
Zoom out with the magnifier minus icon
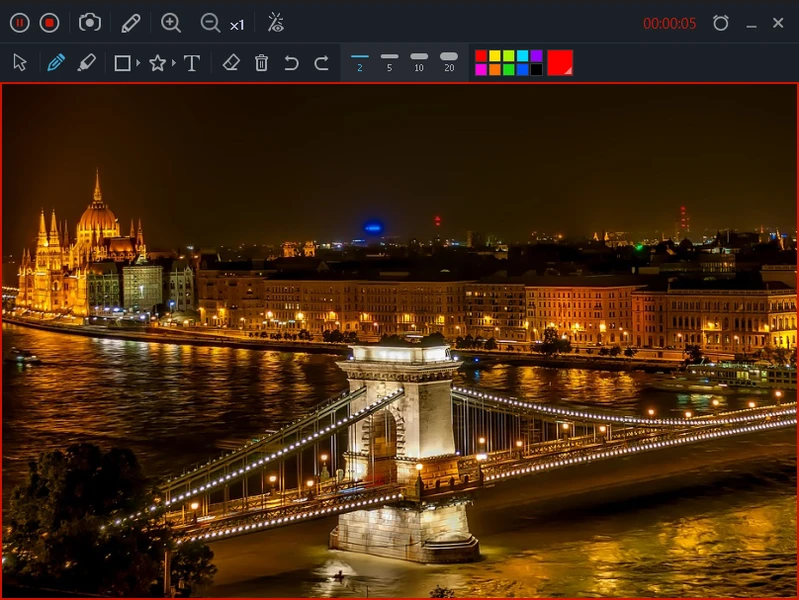click(210, 23)
